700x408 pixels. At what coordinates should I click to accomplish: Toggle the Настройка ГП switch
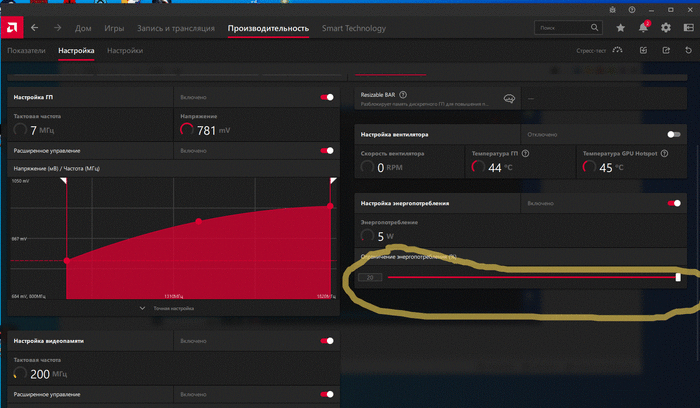point(326,97)
